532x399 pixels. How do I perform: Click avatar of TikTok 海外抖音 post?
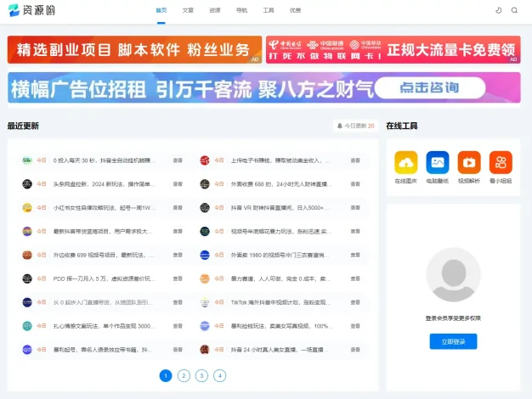[x=205, y=302]
